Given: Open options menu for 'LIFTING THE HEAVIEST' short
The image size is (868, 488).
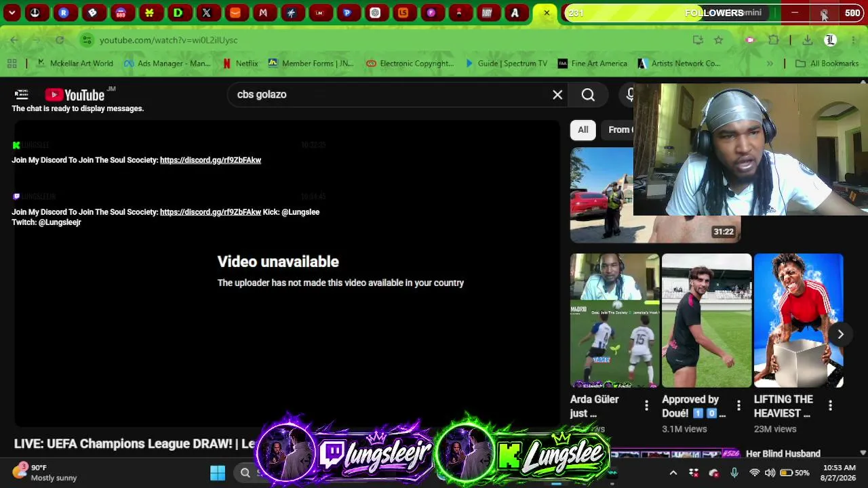Looking at the screenshot, I should tap(831, 406).
